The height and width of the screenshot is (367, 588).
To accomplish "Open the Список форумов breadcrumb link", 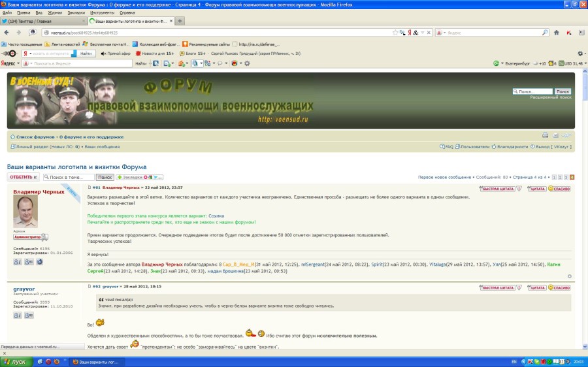I will (35, 137).
